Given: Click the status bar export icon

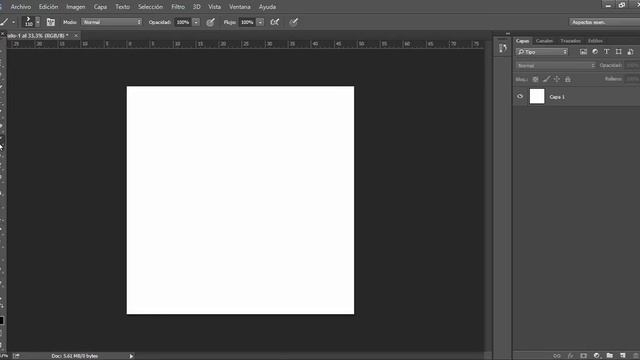Looking at the screenshot, I should point(16,356).
